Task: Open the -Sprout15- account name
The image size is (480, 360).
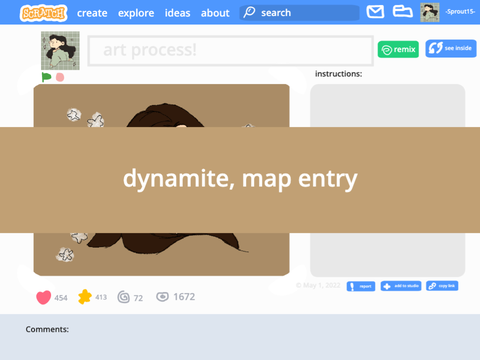Action: pos(460,12)
